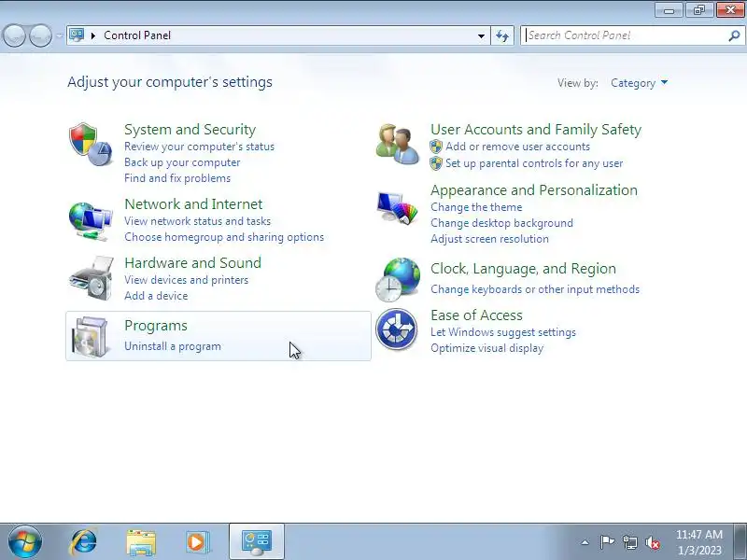Expand the View by Category dropdown
The height and width of the screenshot is (560, 747).
point(639,83)
